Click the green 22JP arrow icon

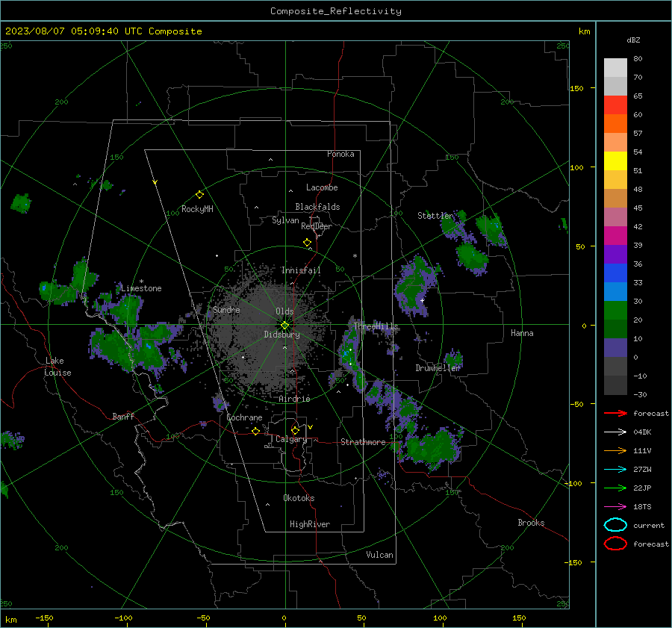click(x=615, y=488)
